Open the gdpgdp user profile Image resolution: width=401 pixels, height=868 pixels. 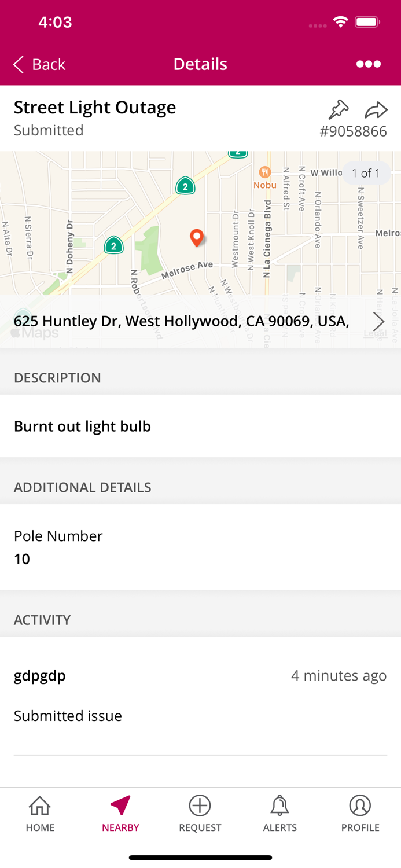click(39, 675)
